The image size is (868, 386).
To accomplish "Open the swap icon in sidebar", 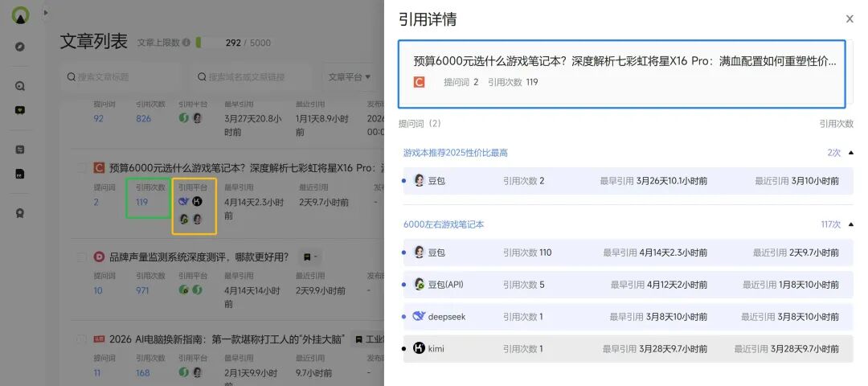I will [x=20, y=150].
